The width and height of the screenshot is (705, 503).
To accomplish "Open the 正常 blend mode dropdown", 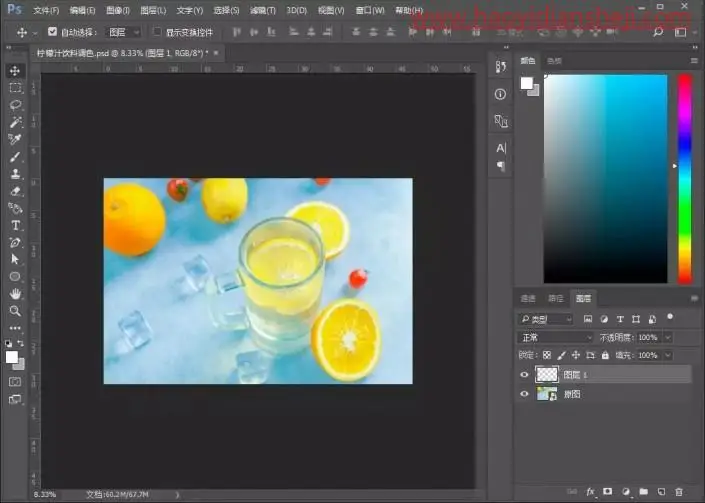I will tap(557, 337).
